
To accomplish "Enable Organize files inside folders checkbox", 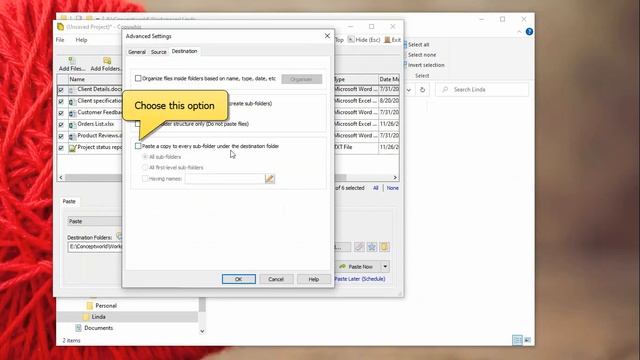I will pos(138,78).
